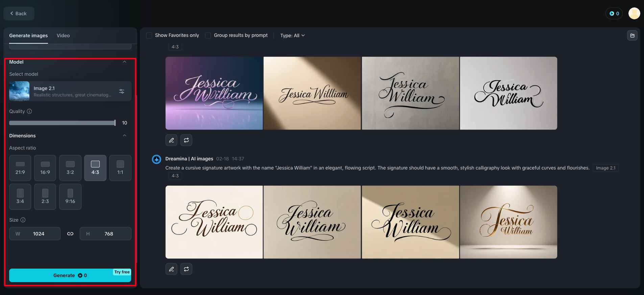Open the purple Jessica William image
Image resolution: width=644 pixels, height=295 pixels.
coord(214,93)
